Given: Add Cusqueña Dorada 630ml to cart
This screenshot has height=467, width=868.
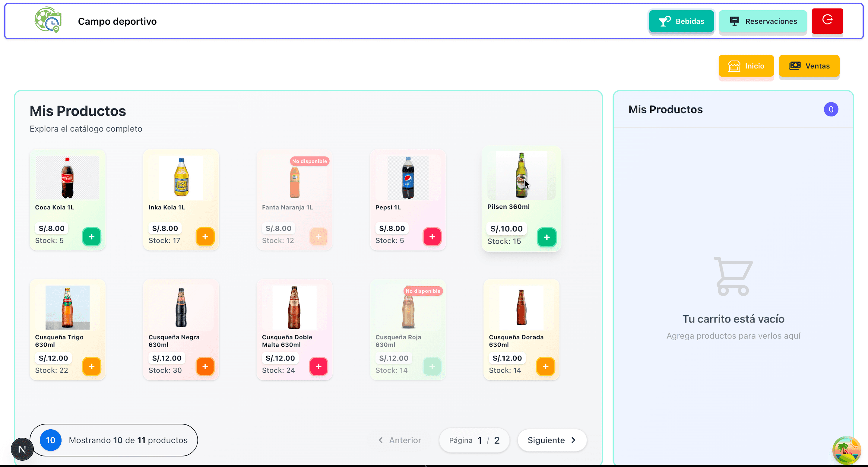Looking at the screenshot, I should [x=546, y=366].
